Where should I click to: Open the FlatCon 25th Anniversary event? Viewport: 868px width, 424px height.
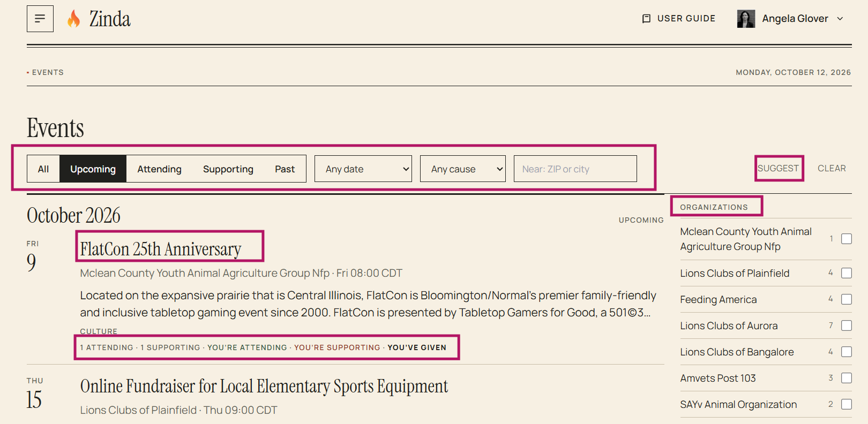(x=161, y=249)
